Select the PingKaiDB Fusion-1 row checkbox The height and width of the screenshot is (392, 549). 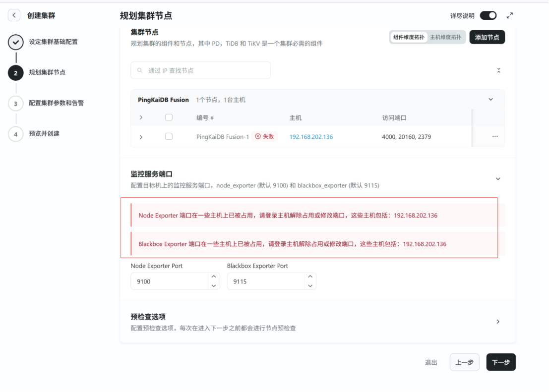[x=169, y=137]
